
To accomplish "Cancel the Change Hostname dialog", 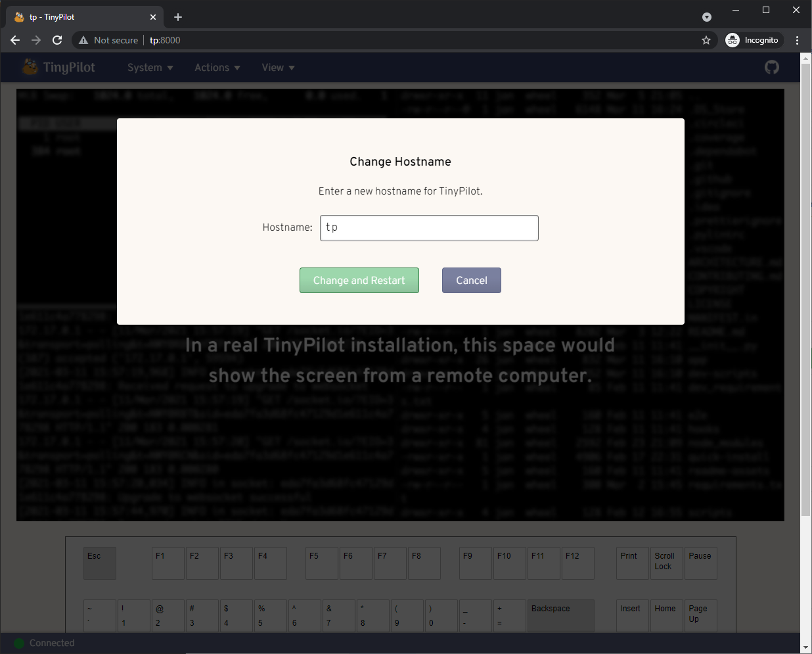I will pyautogui.click(x=472, y=280).
